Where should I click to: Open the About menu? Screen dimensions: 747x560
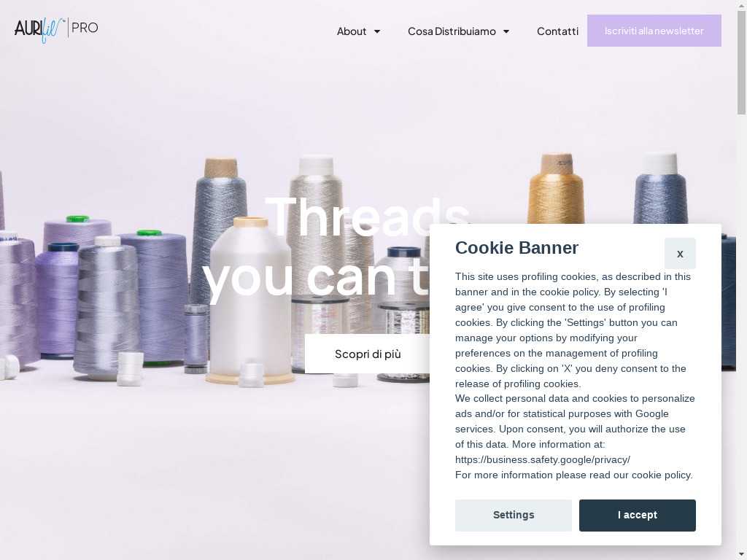352,31
